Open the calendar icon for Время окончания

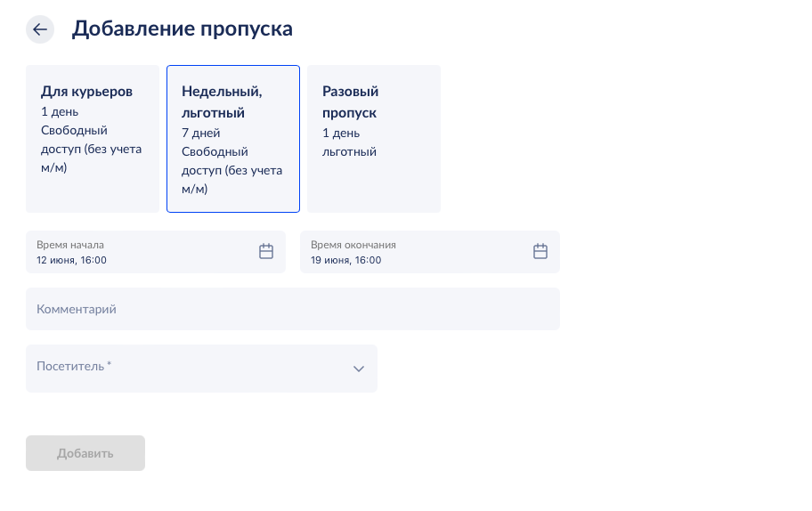coord(540,252)
